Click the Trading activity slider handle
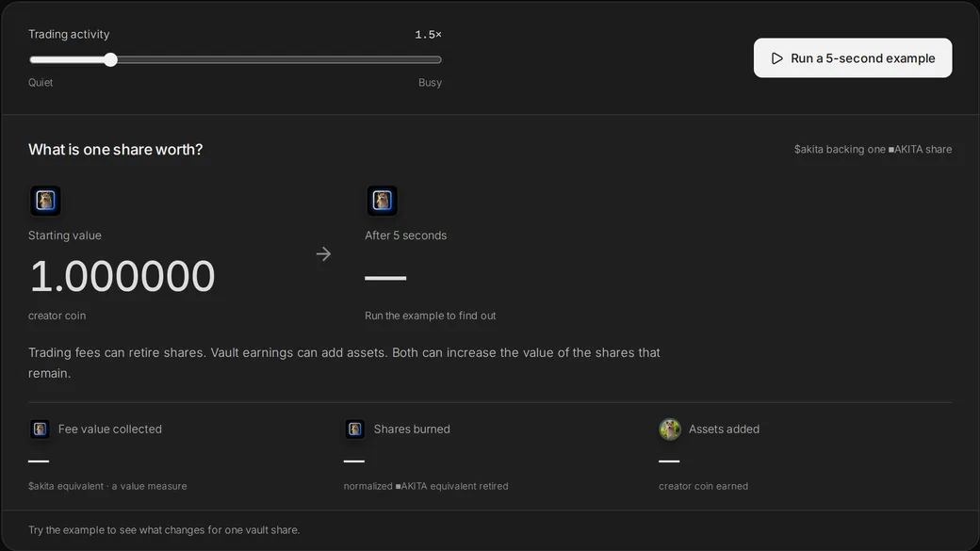The width and height of the screenshot is (980, 551). 110,60
